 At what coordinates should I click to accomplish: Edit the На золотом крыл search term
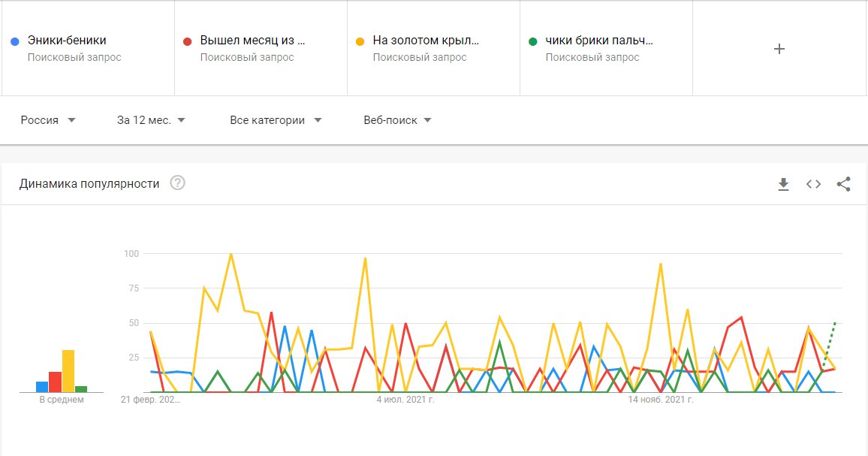(x=426, y=41)
